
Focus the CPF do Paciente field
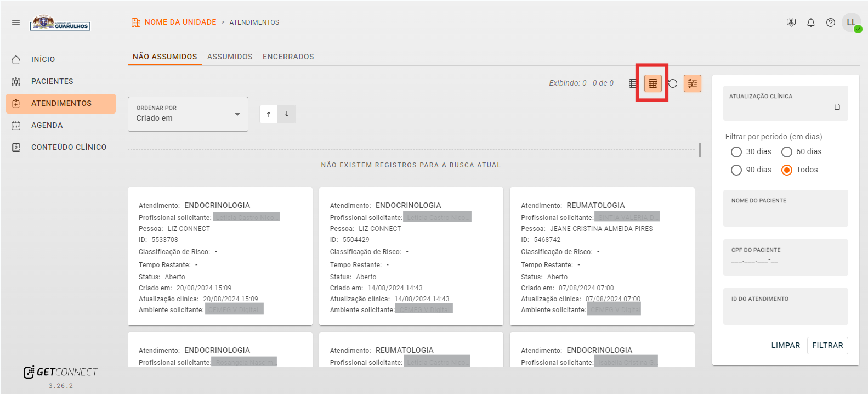786,257
